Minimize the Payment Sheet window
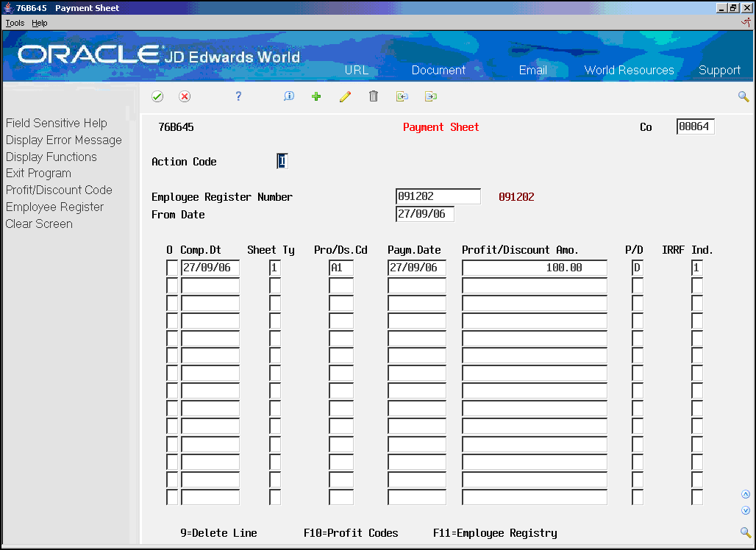Image resolution: width=756 pixels, height=550 pixels. (x=721, y=7)
